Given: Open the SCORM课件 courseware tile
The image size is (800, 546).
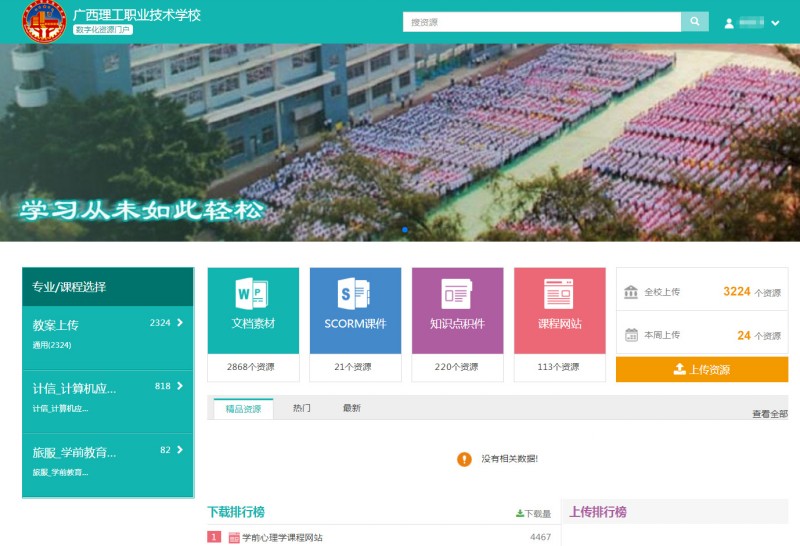Looking at the screenshot, I should pyautogui.click(x=355, y=310).
